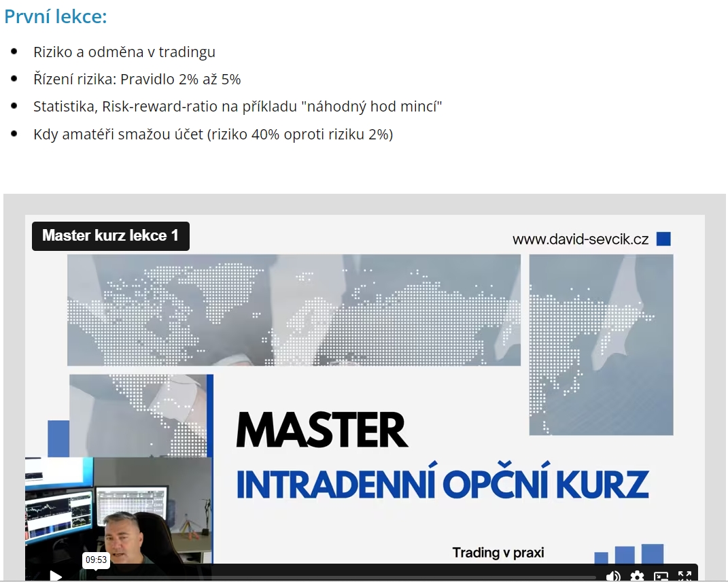Select 'Riziko a odměna v tradingu' text

(x=124, y=52)
